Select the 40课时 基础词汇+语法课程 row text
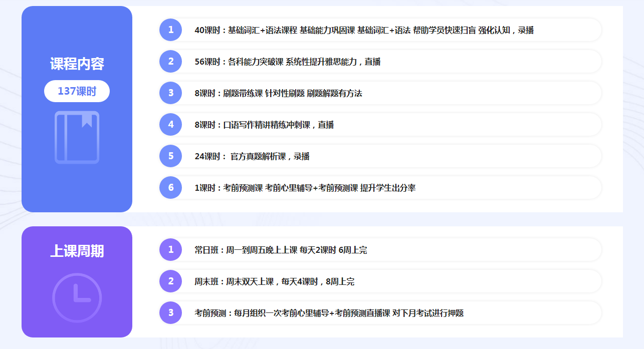Screen dimensions: 644x349 click(364, 30)
